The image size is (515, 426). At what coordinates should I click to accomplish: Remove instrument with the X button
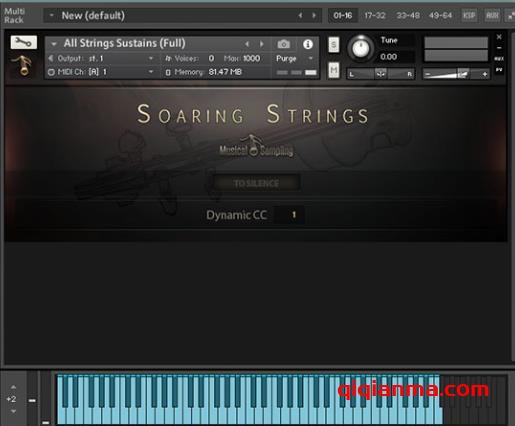point(499,37)
